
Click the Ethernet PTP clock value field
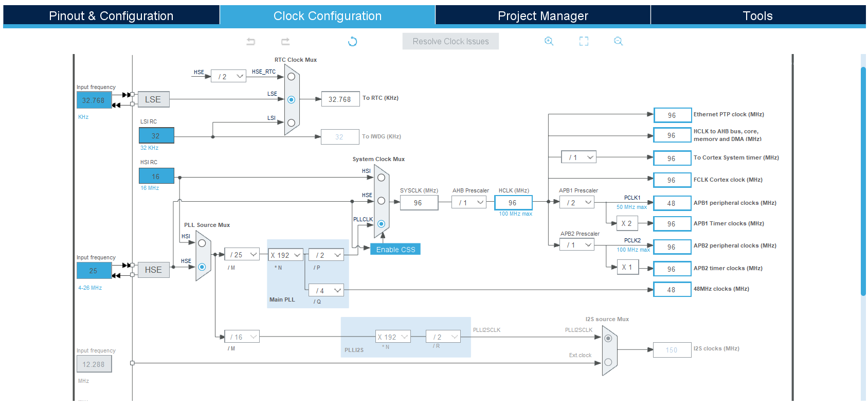click(x=672, y=115)
